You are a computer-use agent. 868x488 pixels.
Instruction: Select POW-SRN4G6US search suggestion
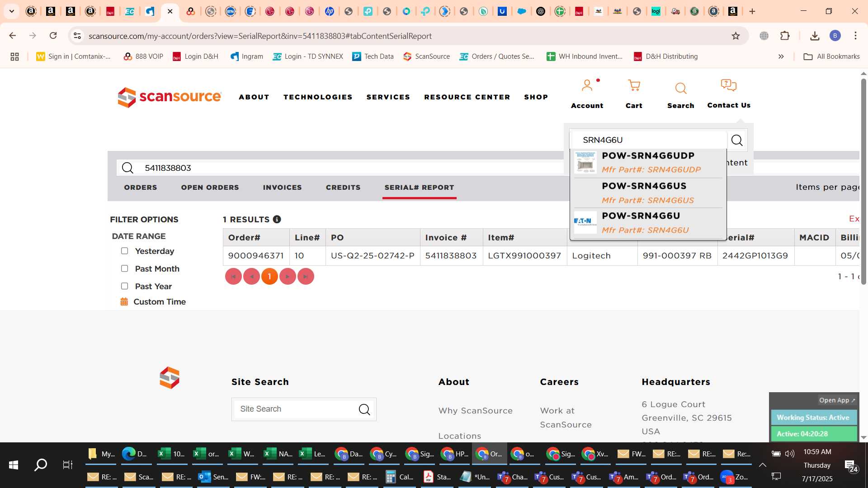coord(648,193)
